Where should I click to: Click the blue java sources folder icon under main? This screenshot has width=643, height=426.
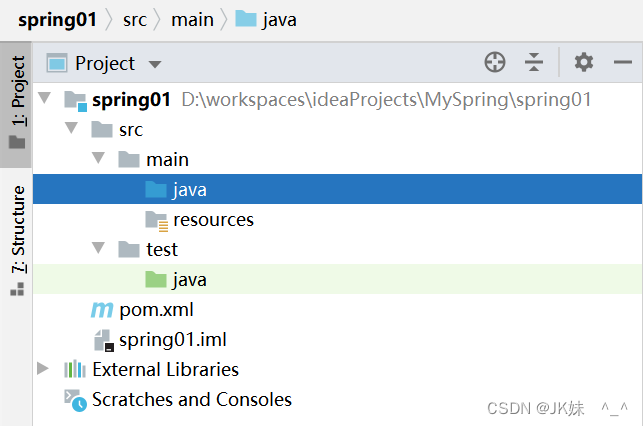click(x=156, y=189)
